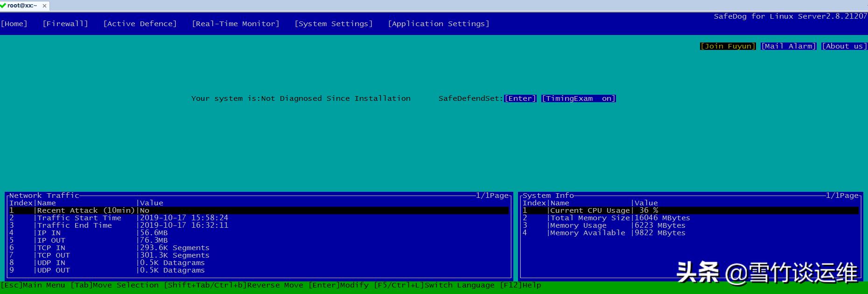The width and height of the screenshot is (868, 294).
Task: Close the root@xx:~ terminal tab
Action: 44,6
